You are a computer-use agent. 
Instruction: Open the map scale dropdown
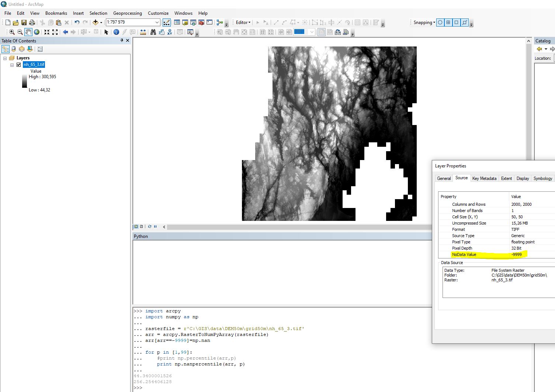(157, 22)
